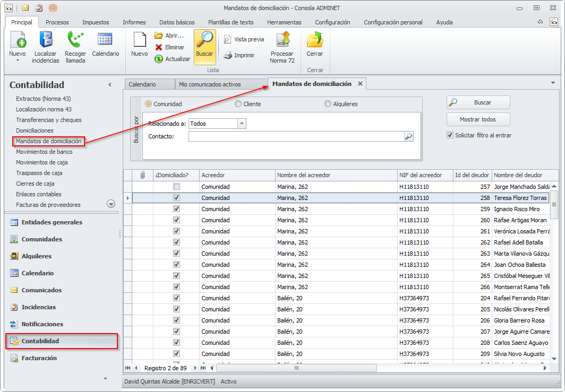Screen dimensions: 565x392
Task: Click the Mostrar todos button
Action: click(x=478, y=119)
